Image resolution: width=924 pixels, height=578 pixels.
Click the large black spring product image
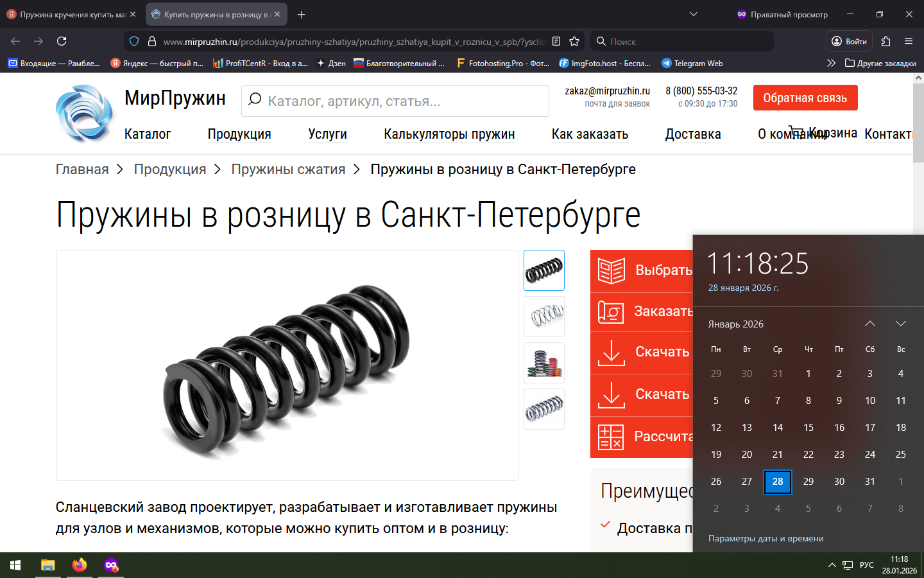287,365
